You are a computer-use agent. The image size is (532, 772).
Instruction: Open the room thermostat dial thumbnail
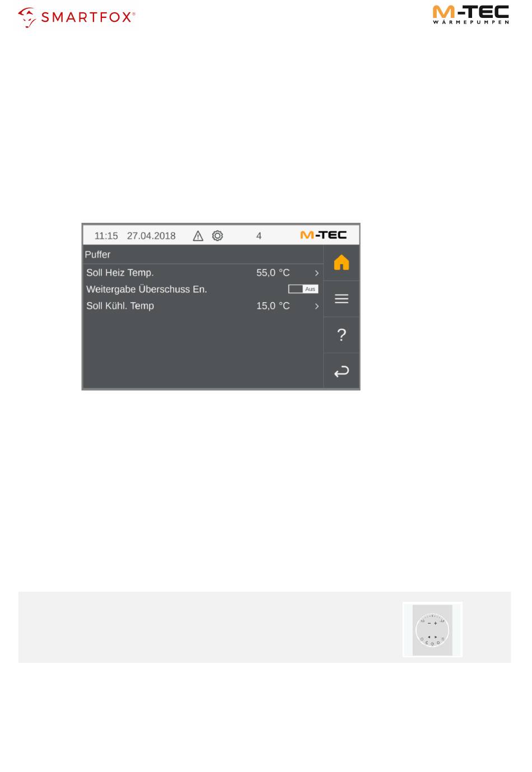click(x=432, y=630)
